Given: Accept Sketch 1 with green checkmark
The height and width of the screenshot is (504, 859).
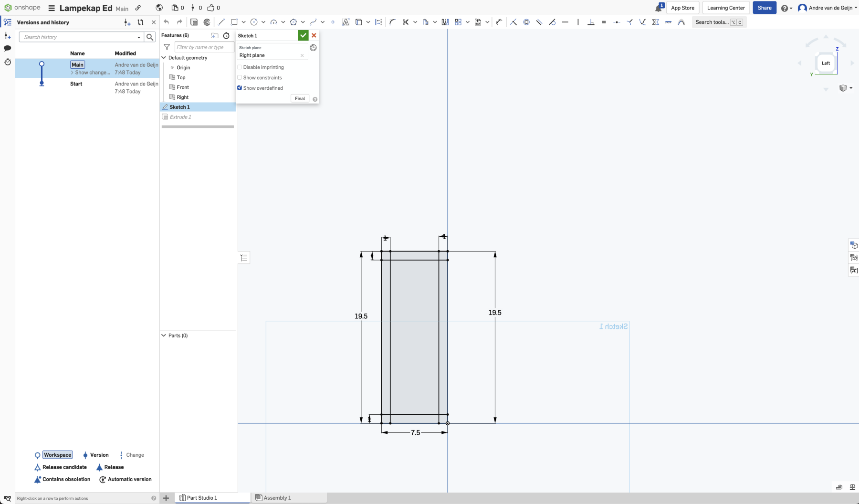Looking at the screenshot, I should 303,35.
